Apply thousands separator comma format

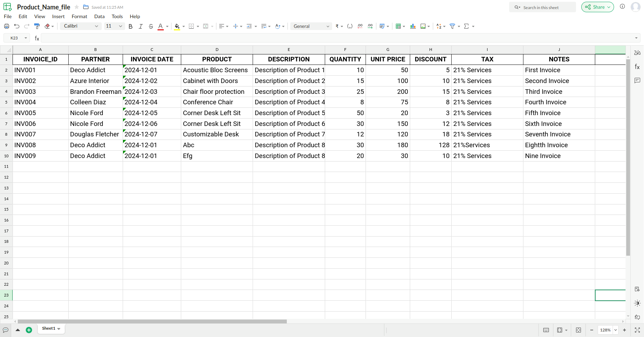point(350,26)
